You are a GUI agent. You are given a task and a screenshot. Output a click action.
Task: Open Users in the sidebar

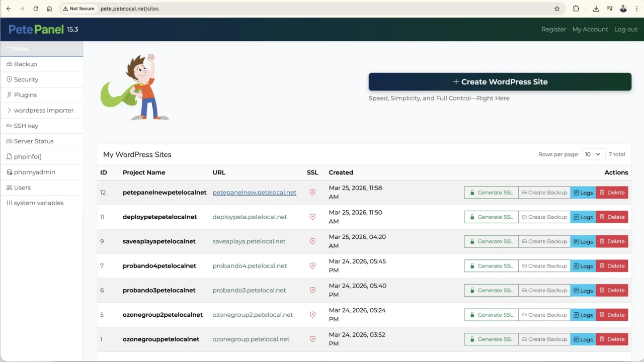pyautogui.click(x=41, y=188)
